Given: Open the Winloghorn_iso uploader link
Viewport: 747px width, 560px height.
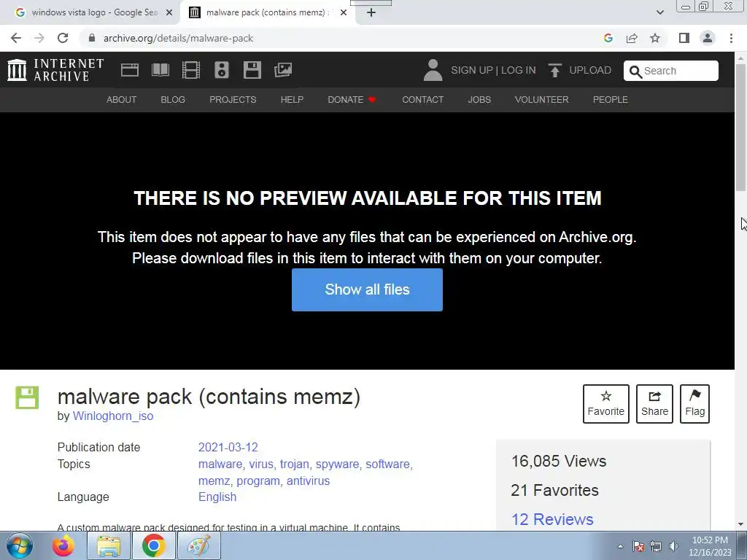Looking at the screenshot, I should 113,416.
